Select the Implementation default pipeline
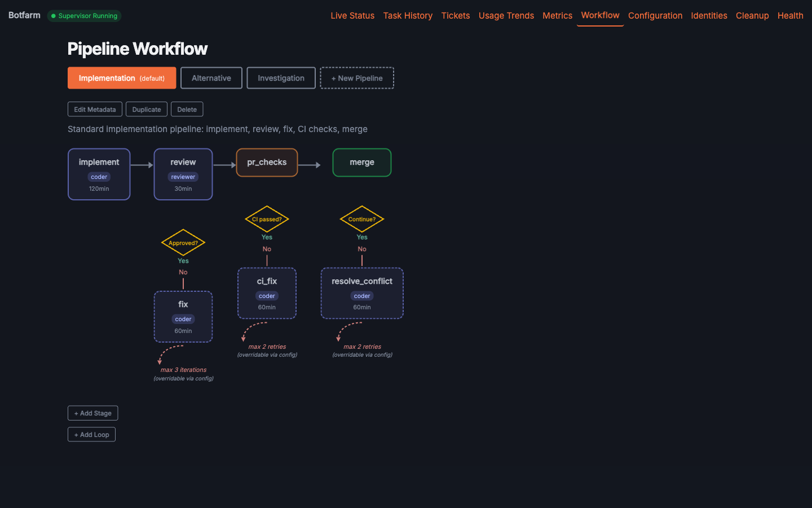 (121, 78)
